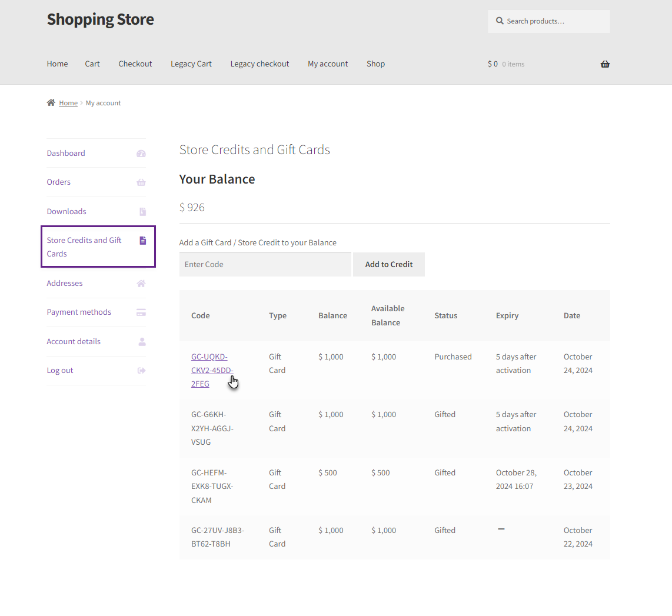
Task: Click expiry October 28, 2024 16:07
Action: [x=517, y=480]
